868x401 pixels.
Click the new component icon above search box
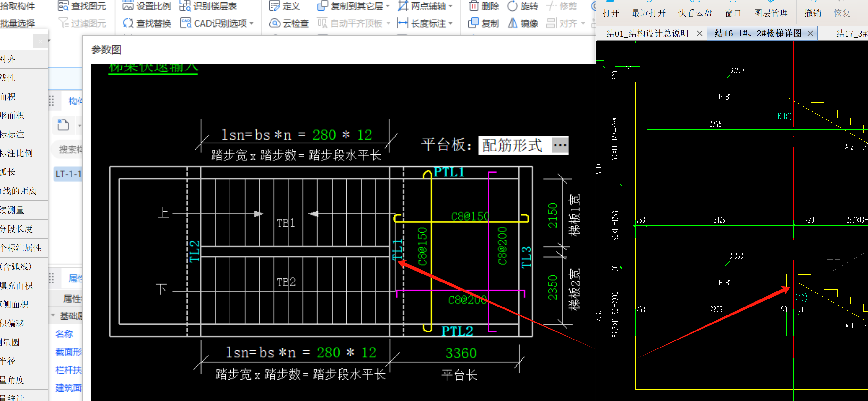(x=63, y=125)
